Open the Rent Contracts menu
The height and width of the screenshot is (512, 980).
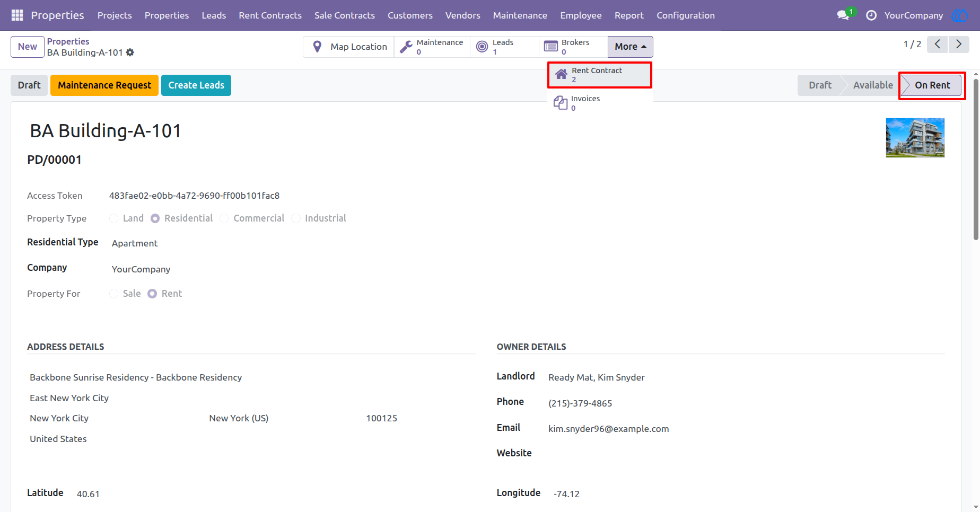(270, 15)
